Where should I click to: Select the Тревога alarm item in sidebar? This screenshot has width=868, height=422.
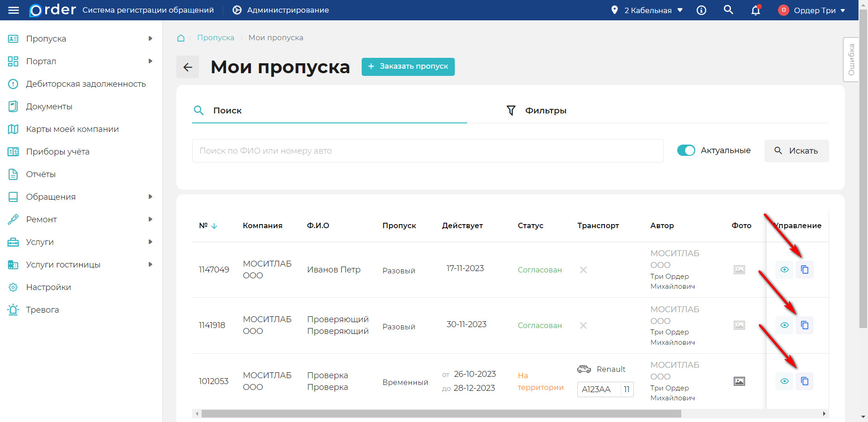pos(42,309)
